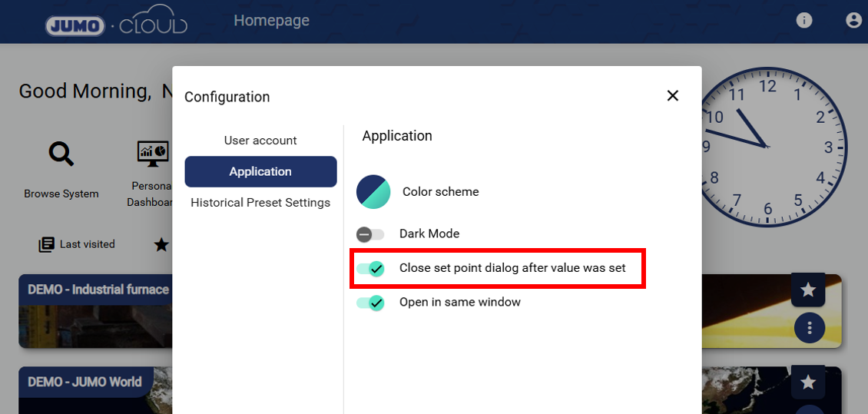Enable the Dark Mode toggle
This screenshot has width=868, height=414.
(370, 234)
